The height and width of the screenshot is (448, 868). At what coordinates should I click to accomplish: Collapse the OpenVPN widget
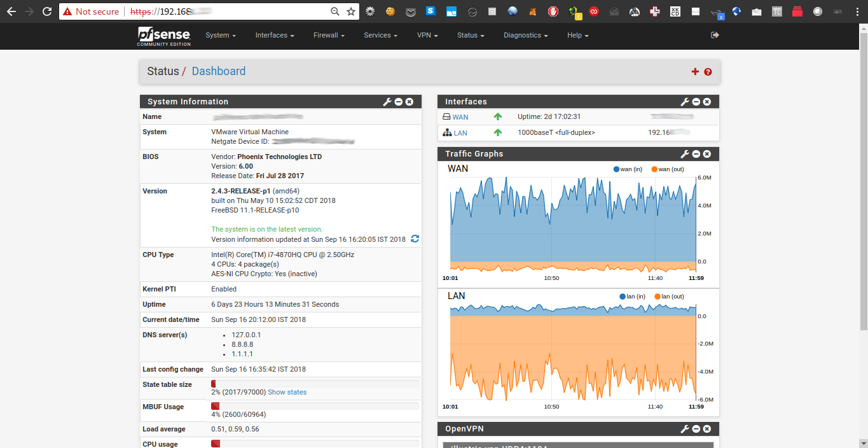click(696, 429)
